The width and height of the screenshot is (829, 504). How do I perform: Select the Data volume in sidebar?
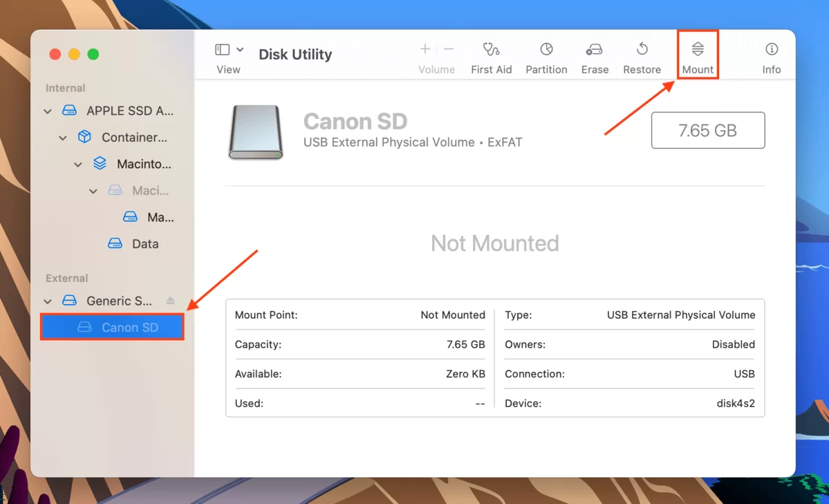tap(144, 243)
